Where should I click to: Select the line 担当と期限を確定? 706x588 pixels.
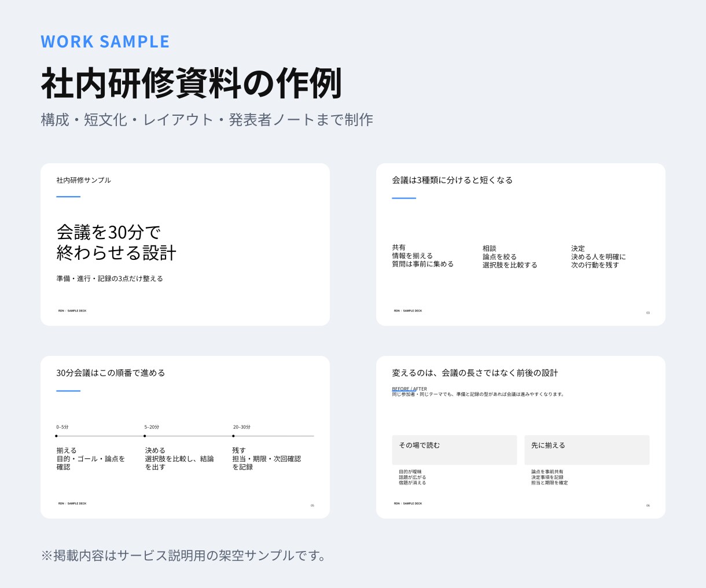550,483
